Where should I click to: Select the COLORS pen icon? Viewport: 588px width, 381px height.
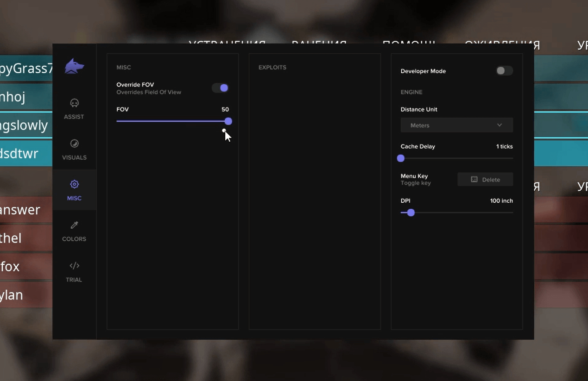pos(74,225)
